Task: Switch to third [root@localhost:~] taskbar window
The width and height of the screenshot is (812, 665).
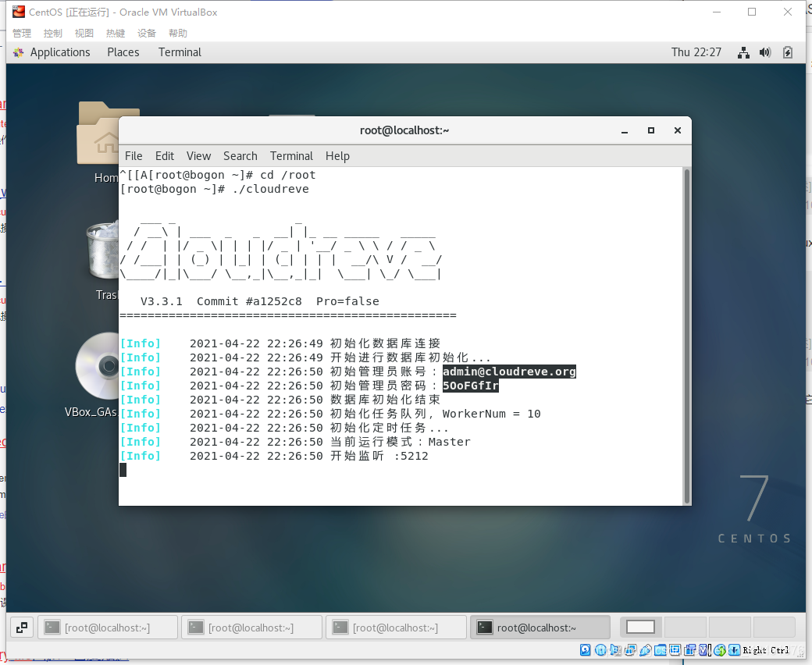Action: [397, 628]
